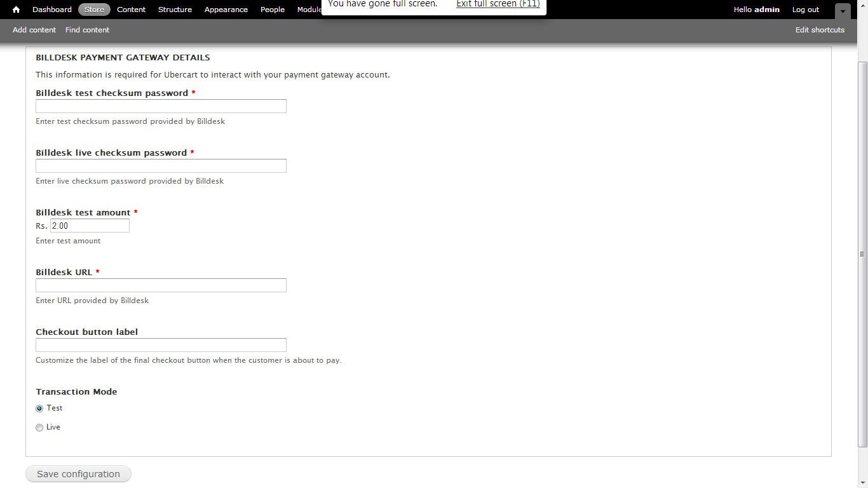Exit full screen via the F11 link
The height and width of the screenshot is (488, 868).
point(498,4)
